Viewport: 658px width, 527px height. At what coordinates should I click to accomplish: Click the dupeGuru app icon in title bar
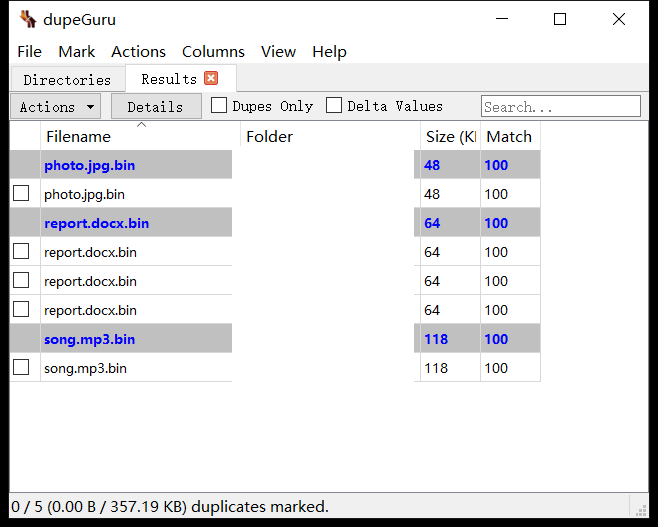pos(28,19)
